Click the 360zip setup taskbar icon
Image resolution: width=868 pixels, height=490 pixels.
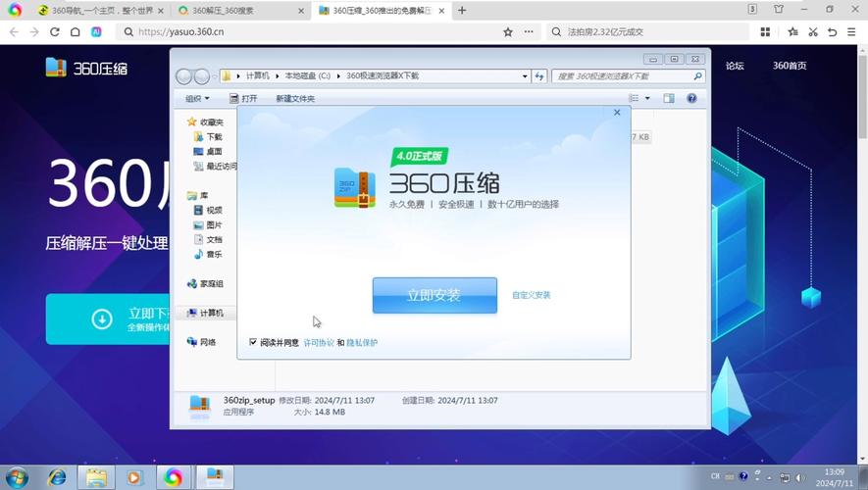point(215,477)
